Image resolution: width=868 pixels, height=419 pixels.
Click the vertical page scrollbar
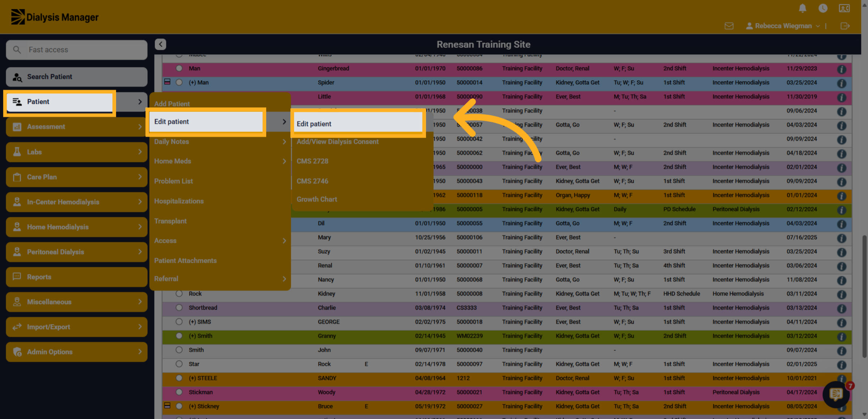tap(864, 296)
